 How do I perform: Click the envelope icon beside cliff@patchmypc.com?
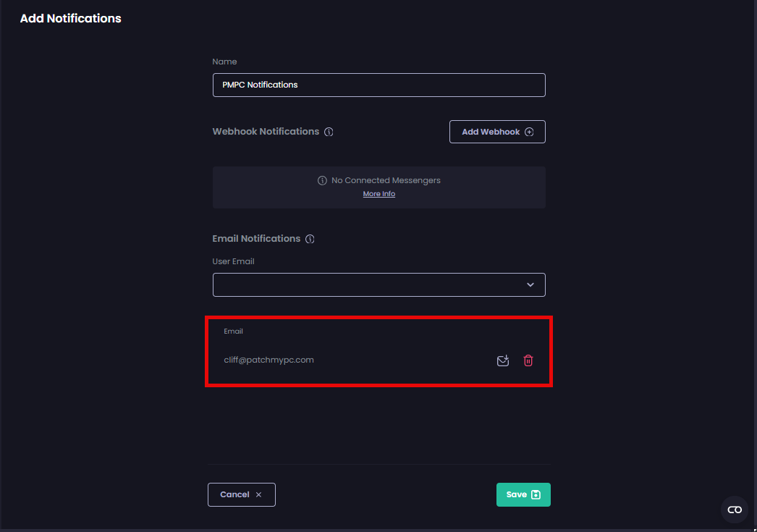coord(503,360)
